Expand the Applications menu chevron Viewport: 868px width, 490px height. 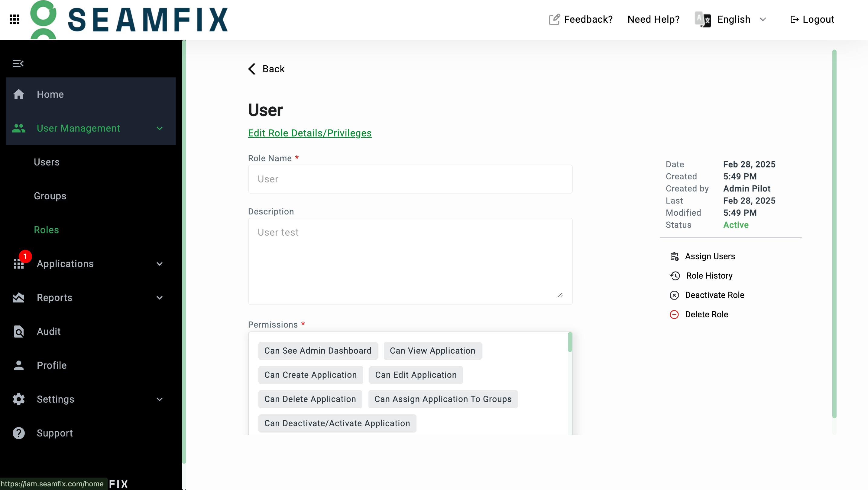coord(160,264)
